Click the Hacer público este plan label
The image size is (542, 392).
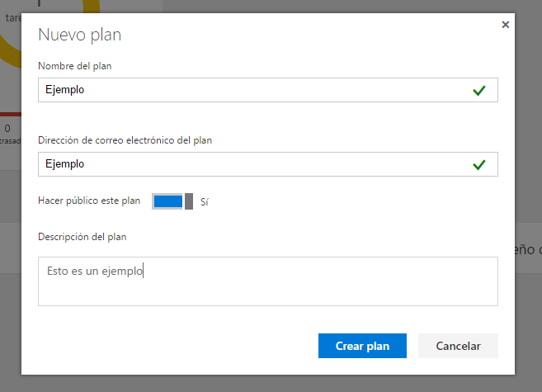click(x=89, y=201)
